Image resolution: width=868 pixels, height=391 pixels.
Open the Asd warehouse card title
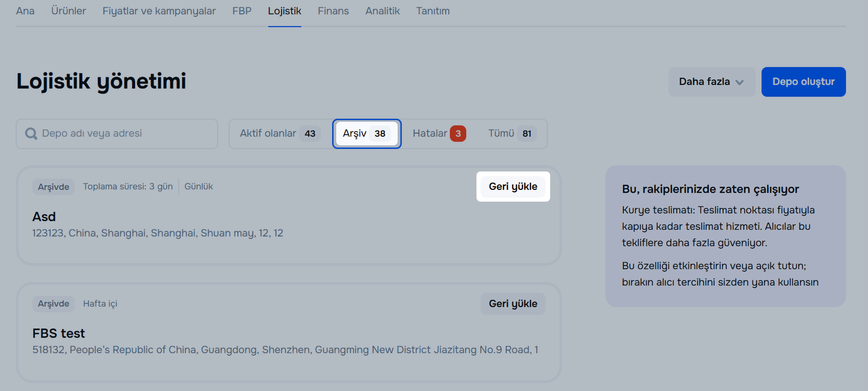coord(44,217)
